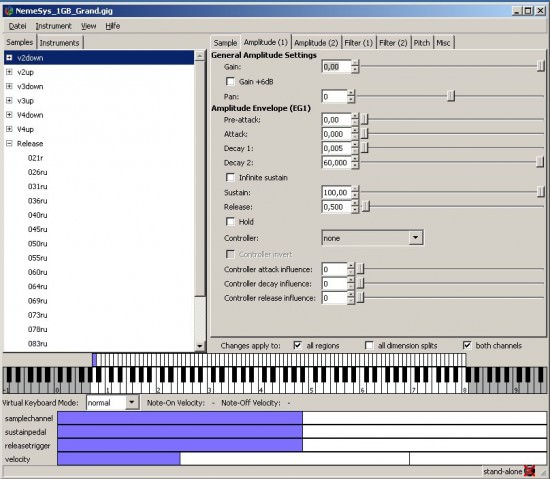The height and width of the screenshot is (479, 550).
Task: Click the sample list scroll-up arrow
Action: click(200, 55)
